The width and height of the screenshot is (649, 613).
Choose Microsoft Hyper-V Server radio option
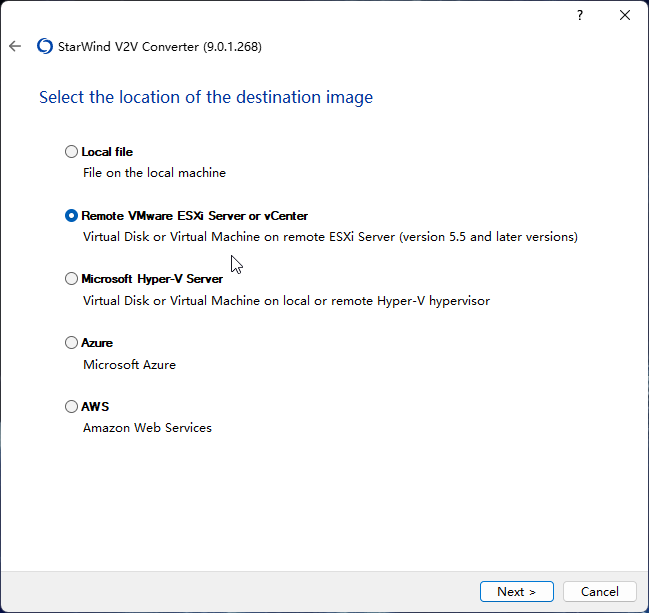(x=71, y=279)
